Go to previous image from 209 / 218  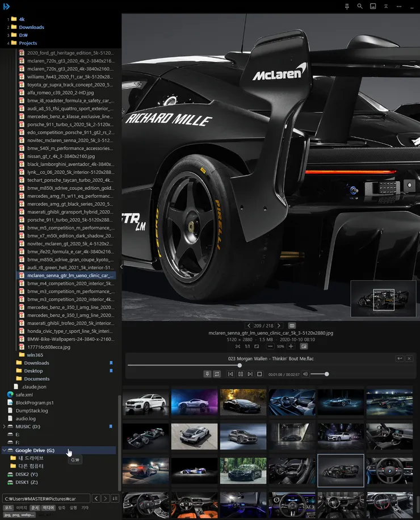pos(249,326)
